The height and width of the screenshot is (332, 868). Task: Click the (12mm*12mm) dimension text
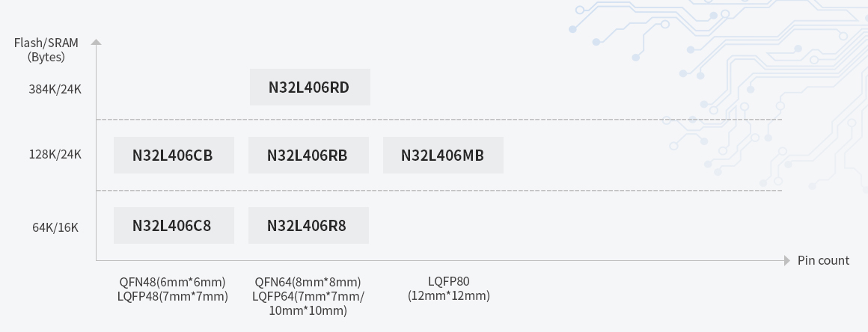[449, 295]
